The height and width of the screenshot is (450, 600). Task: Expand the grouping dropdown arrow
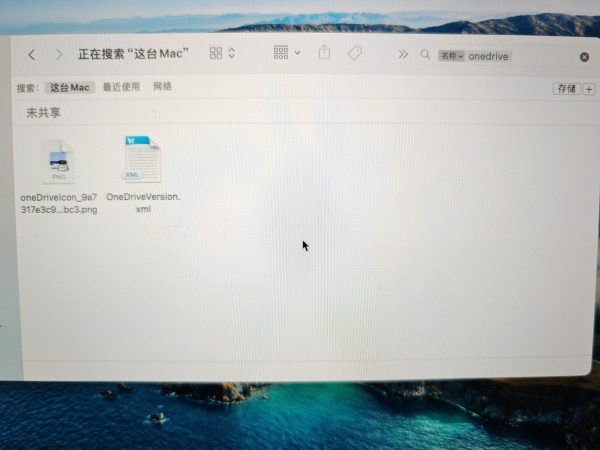pyautogui.click(x=297, y=53)
